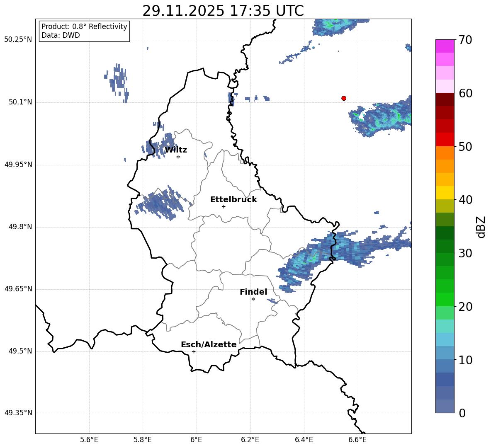Click the 50.25°N latitude tick label
Image resolution: width=491 pixels, height=448 pixels.
coord(18,39)
